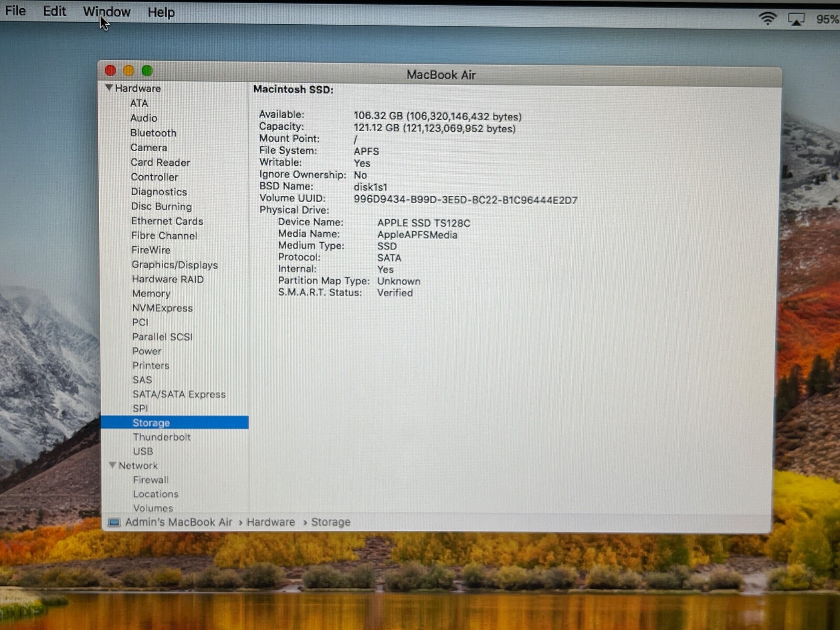Select Firewall under Network
Viewport: 840px width, 630px height.
151,479
